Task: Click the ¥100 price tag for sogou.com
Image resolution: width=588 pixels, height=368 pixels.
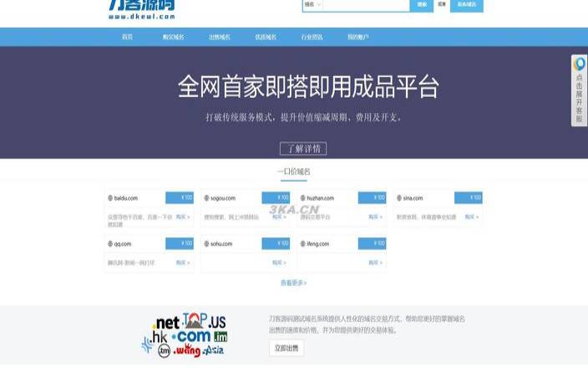Action: (x=276, y=197)
